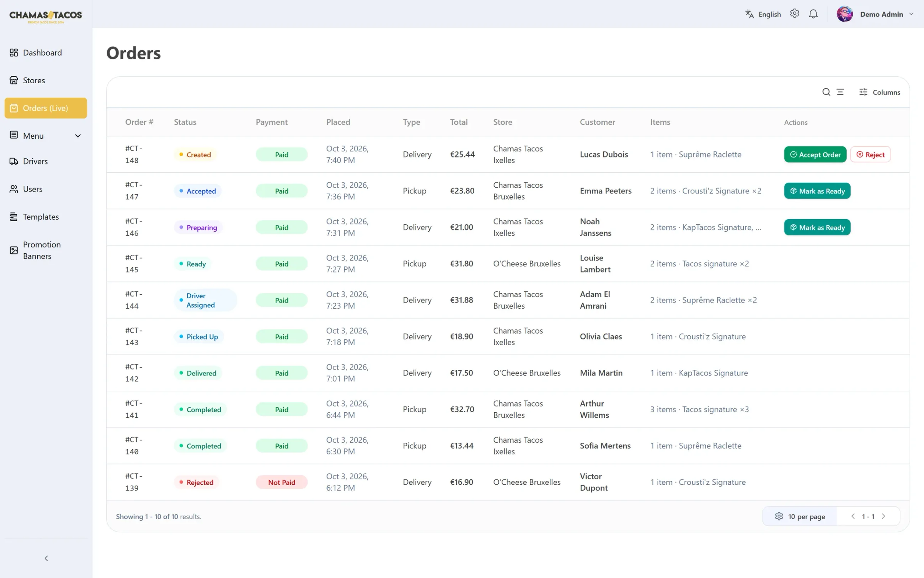Click the Total column header
The image size is (924, 578).
tap(459, 122)
